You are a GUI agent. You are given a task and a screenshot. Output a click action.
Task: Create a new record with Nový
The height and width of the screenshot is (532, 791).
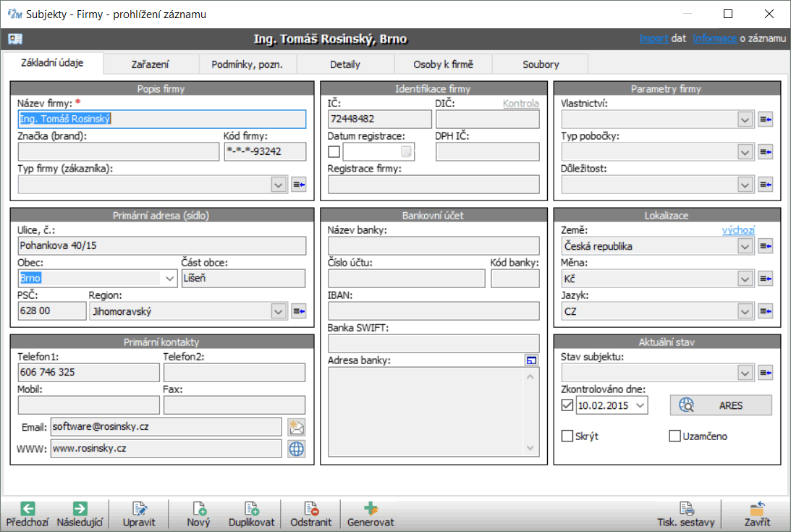tap(198, 515)
